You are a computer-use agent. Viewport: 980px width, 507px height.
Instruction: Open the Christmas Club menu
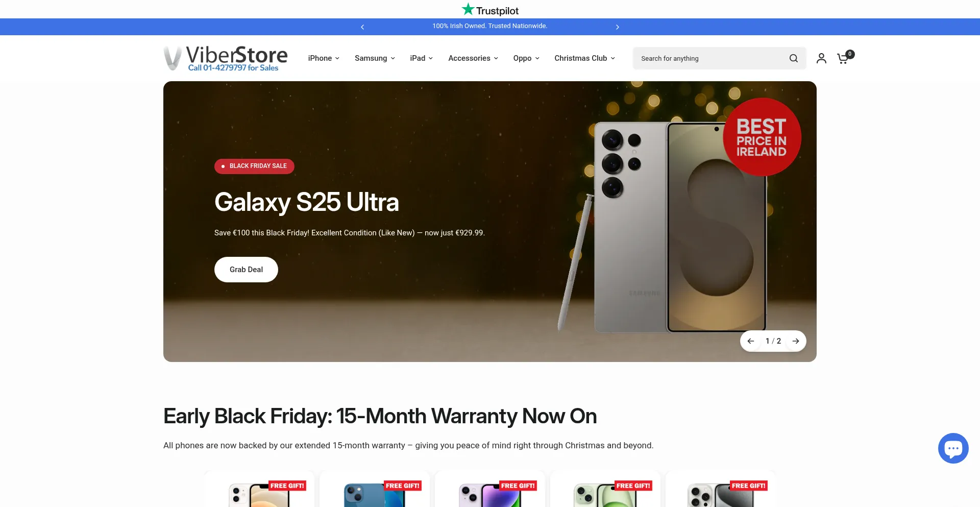pos(585,58)
